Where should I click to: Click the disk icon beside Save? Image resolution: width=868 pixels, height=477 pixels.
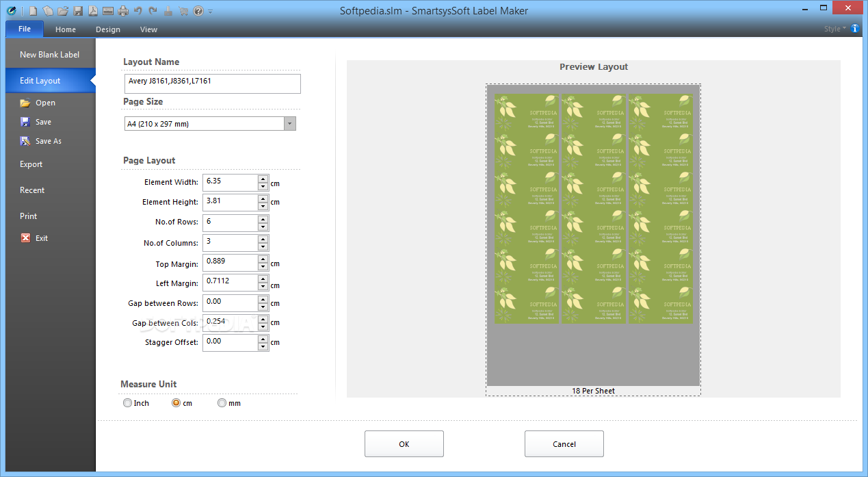[x=25, y=122]
